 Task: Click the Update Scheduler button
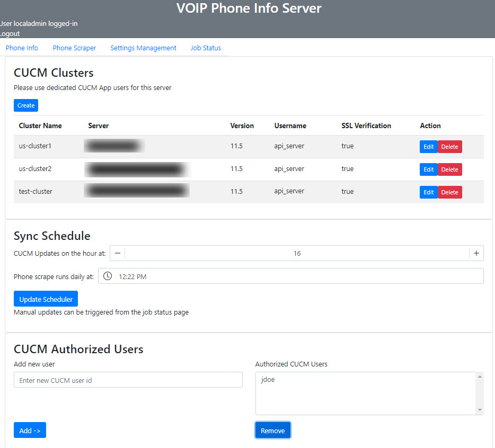tap(46, 299)
